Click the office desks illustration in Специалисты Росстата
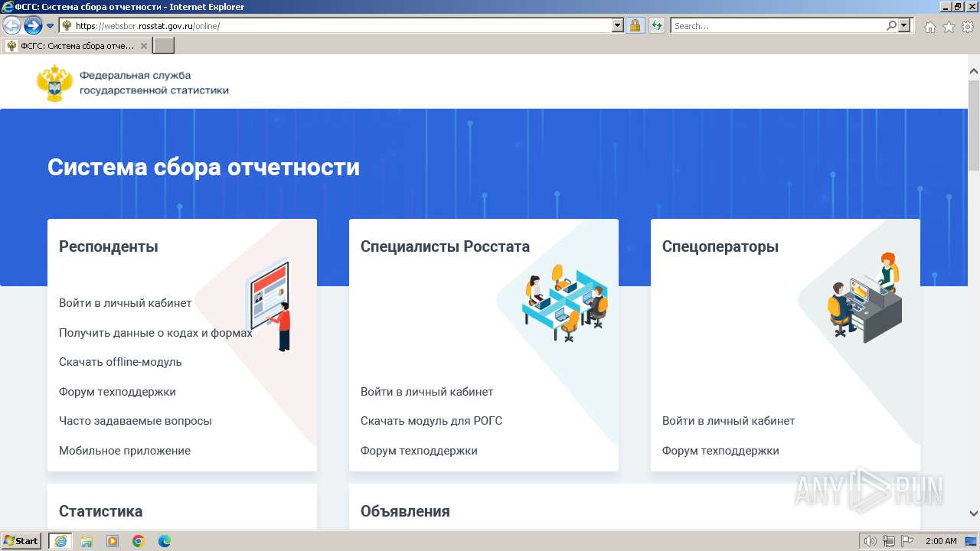Screen dimensions: 980x551 (x=566, y=302)
